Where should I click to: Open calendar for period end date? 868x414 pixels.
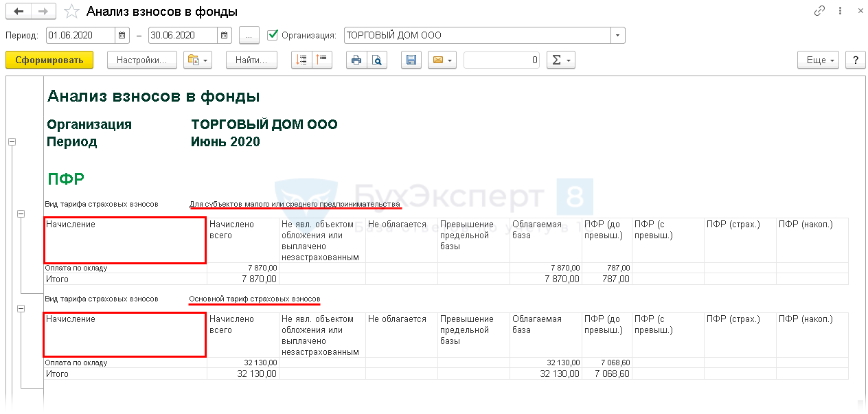[x=225, y=35]
